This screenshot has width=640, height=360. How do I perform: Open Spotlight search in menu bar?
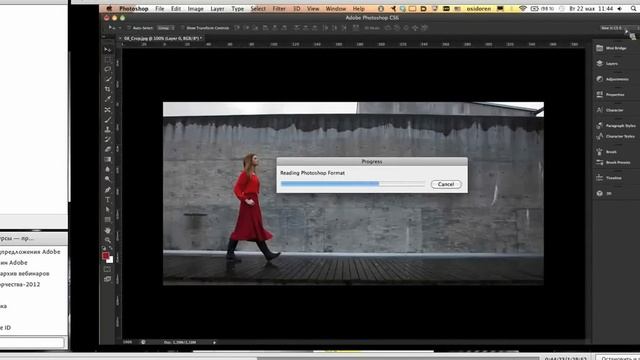pyautogui.click(x=633, y=9)
